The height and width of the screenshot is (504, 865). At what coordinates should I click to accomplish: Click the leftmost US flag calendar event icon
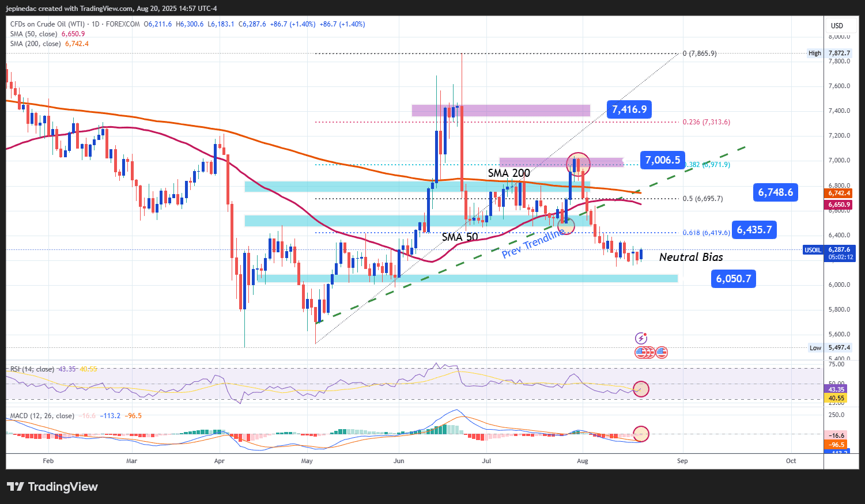641,352
